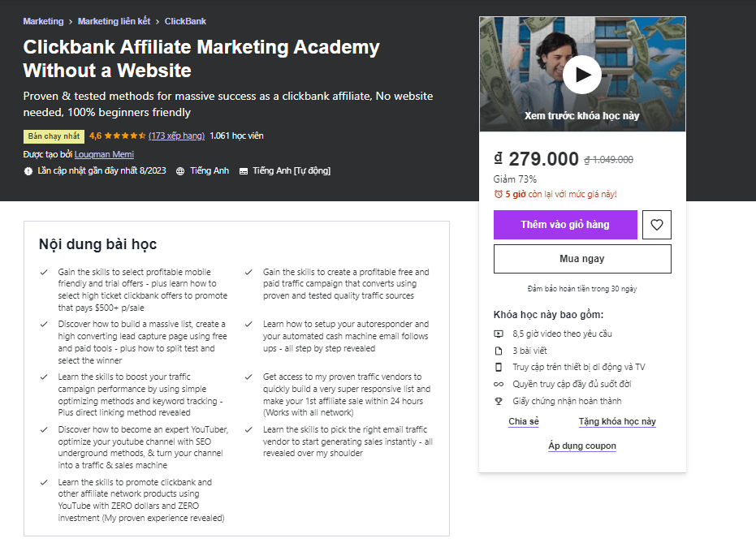Image resolution: width=756 pixels, height=547 pixels.
Task: Click the closed captions icon
Action: tap(244, 171)
